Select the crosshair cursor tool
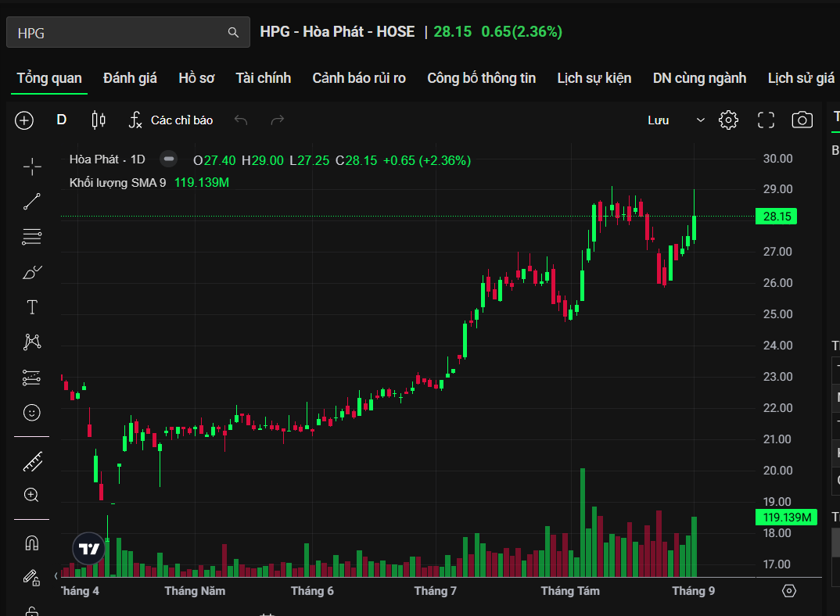Image resolution: width=840 pixels, height=616 pixels. (x=32, y=167)
